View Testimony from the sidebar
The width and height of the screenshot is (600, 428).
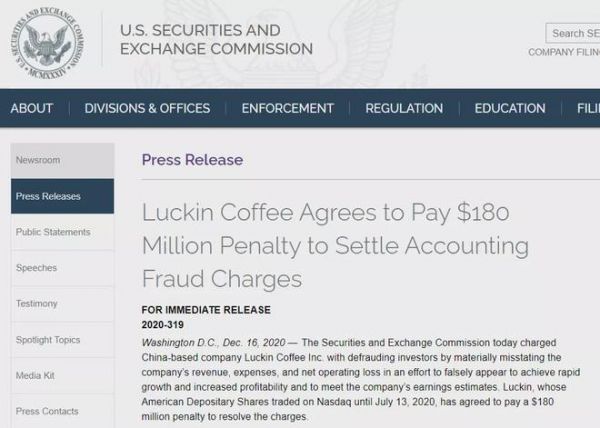point(37,304)
